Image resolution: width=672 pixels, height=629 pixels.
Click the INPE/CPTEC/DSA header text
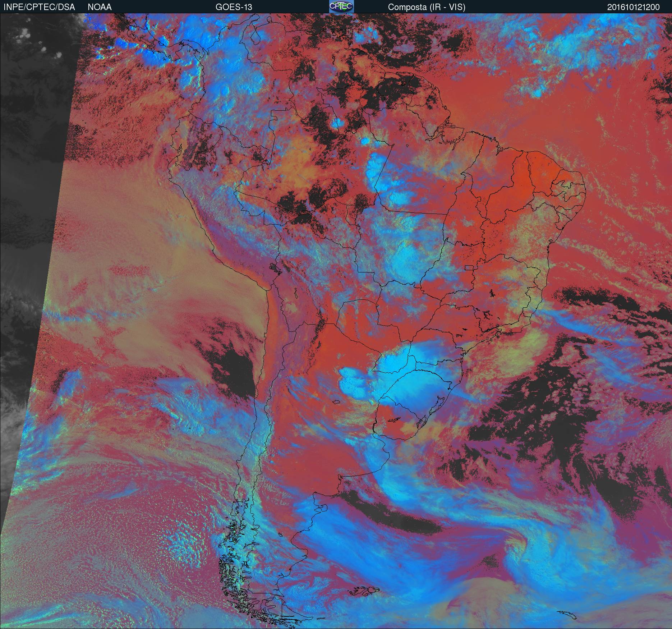pos(39,7)
